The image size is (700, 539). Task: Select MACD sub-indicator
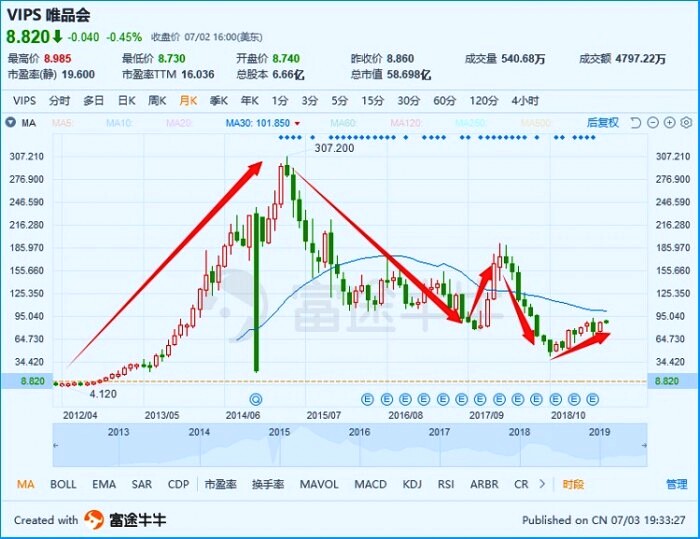pyautogui.click(x=370, y=484)
